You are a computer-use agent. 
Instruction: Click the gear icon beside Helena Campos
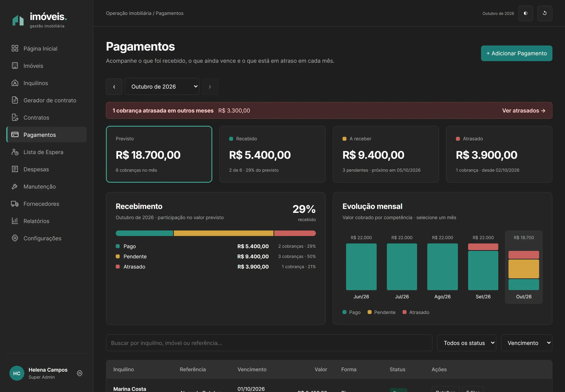tap(79, 373)
